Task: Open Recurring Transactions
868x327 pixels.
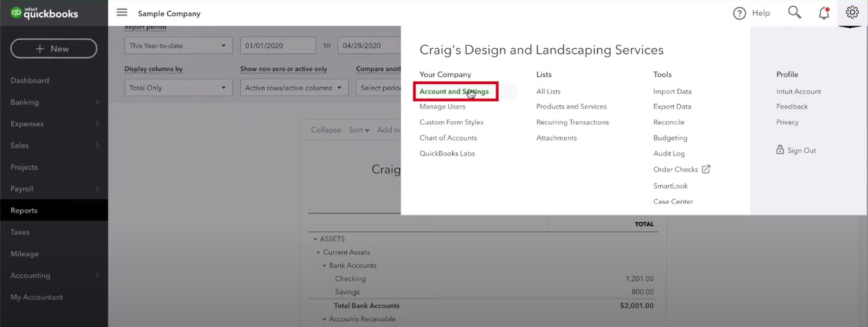Action: pos(573,122)
